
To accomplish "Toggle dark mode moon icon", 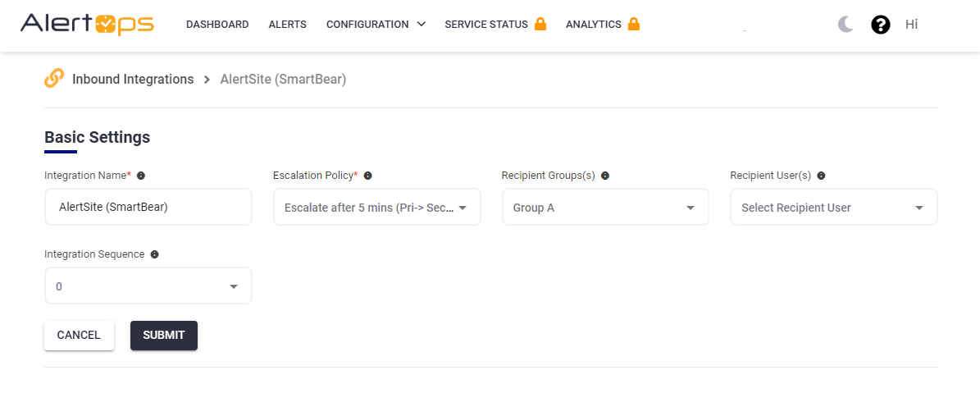I will point(846,25).
